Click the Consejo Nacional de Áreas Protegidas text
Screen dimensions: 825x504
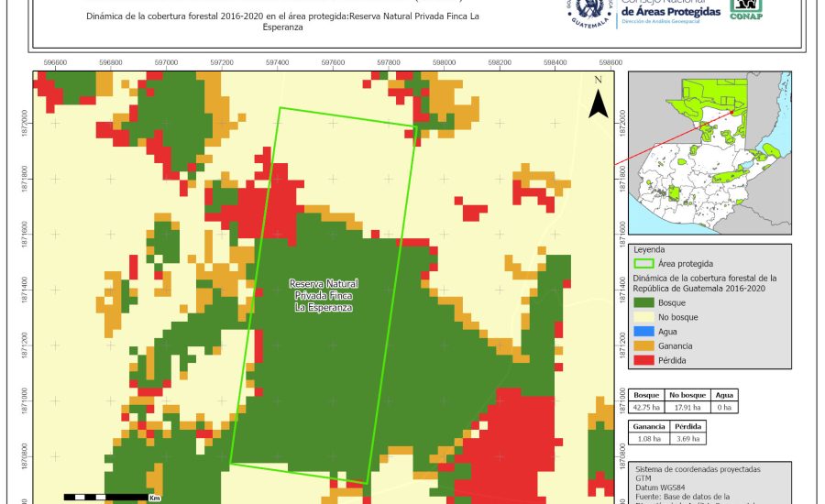669,9
